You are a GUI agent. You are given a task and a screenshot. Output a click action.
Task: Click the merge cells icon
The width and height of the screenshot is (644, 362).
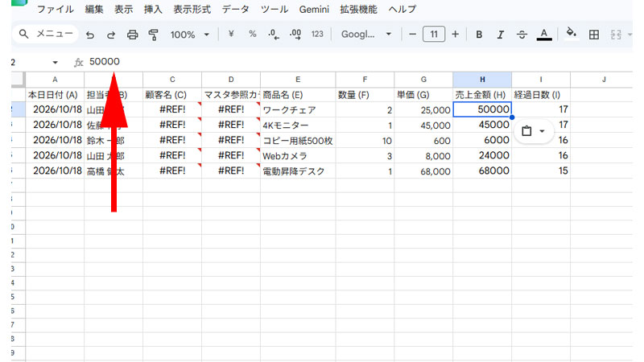[616, 35]
